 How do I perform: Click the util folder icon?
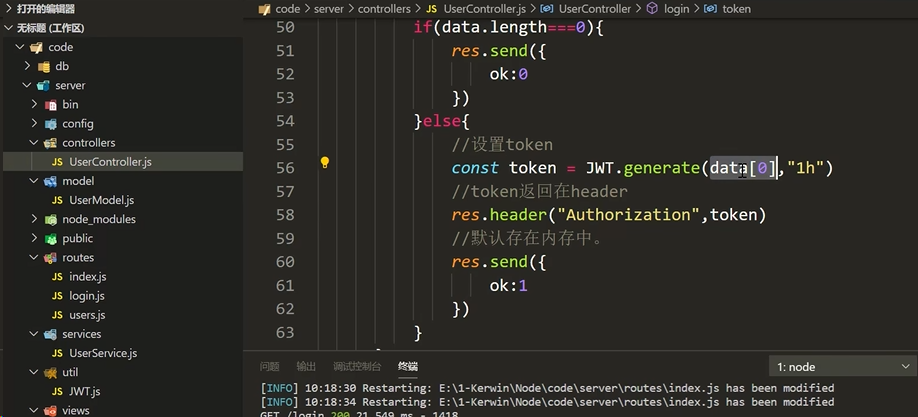(51, 372)
